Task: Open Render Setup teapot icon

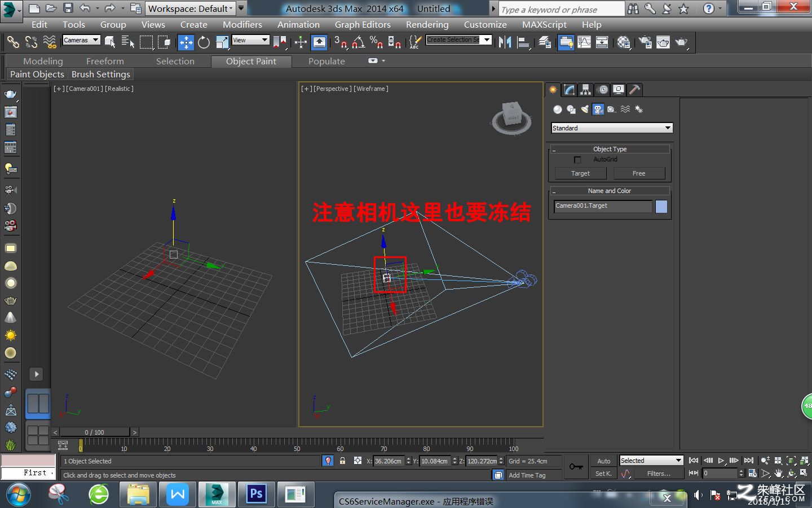Action: (645, 42)
